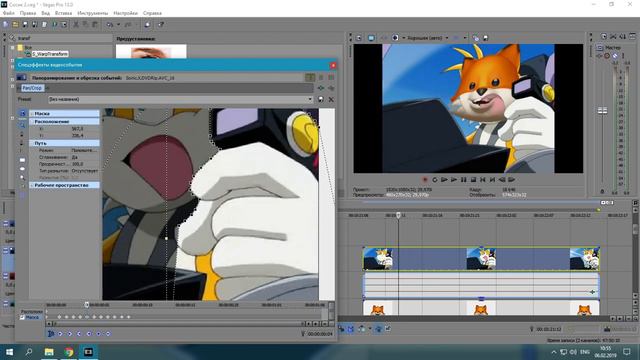This screenshot has width=640, height=360.
Task: Select the rectangle mask tool in Pan/Crop
Action: [x=22, y=160]
